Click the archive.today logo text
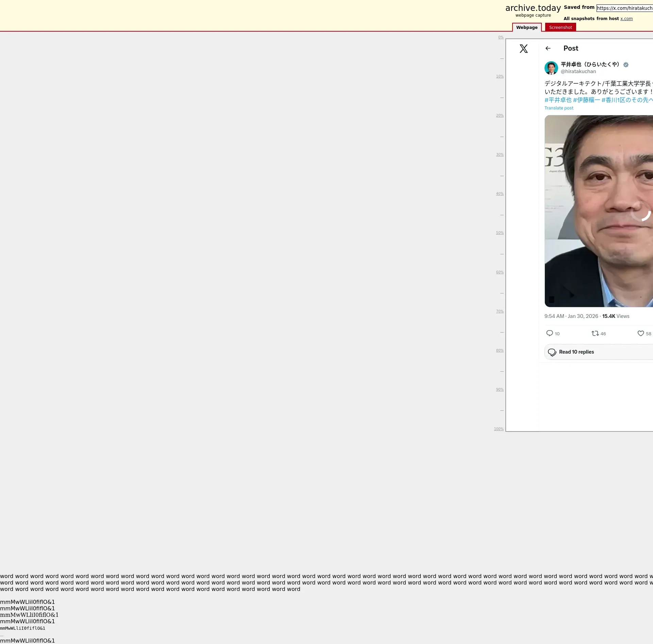653x644 pixels. (x=533, y=8)
